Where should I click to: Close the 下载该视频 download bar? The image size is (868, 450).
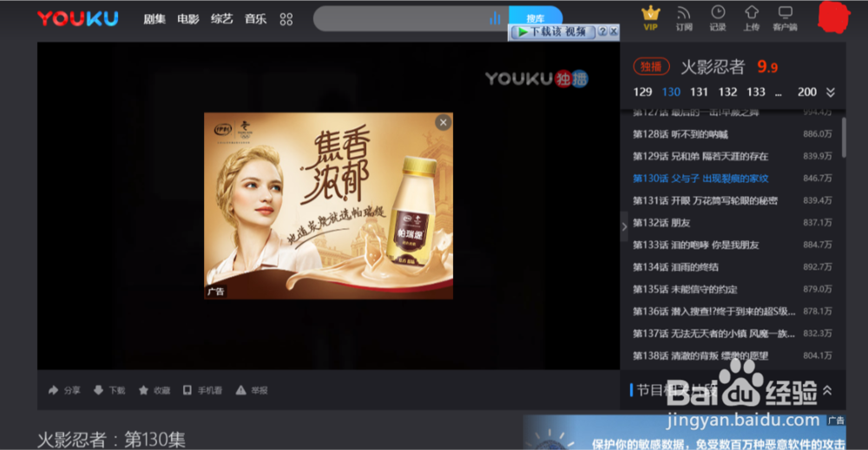click(614, 31)
